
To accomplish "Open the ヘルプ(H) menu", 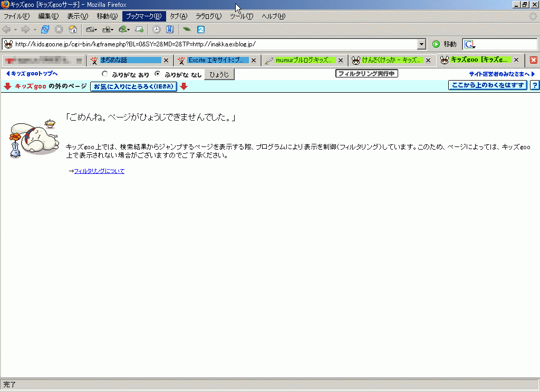I will pos(274,16).
